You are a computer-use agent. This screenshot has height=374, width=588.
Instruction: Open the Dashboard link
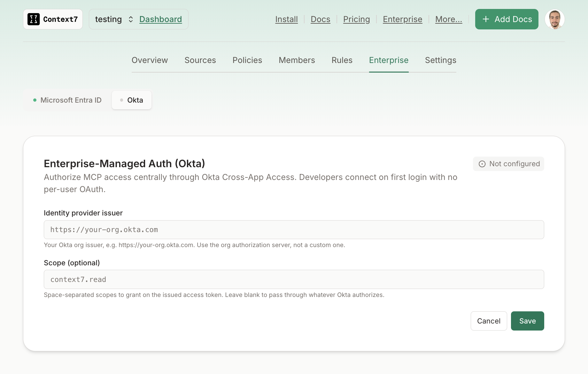(160, 19)
